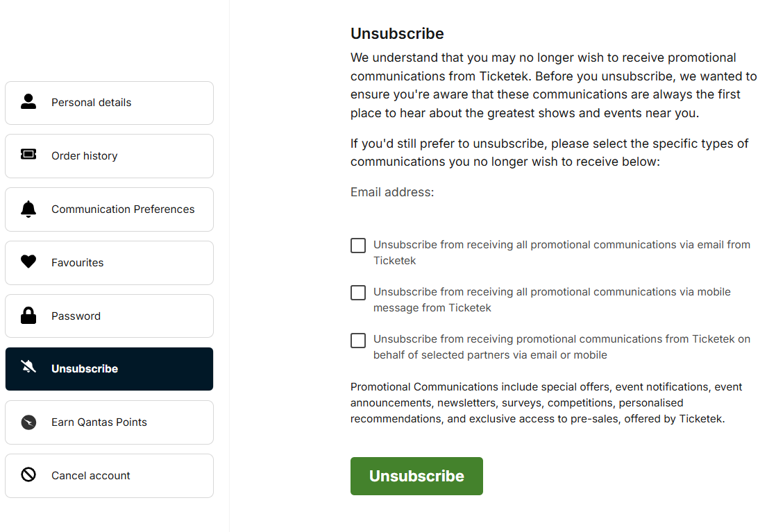The width and height of the screenshot is (776, 532).
Task: Tick the email promotional communications unsubscribe checkbox
Action: click(x=358, y=246)
